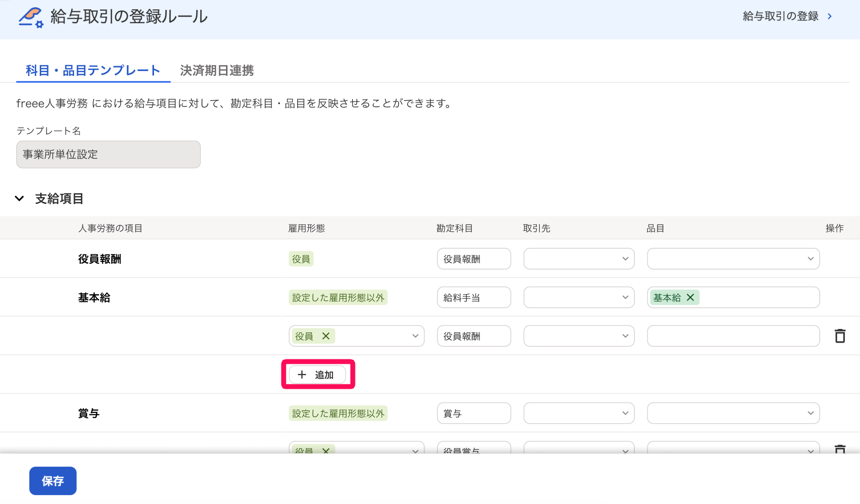Screen dimensions: 860x504
Task: Click 雇用形態 column header
Action: click(x=306, y=228)
